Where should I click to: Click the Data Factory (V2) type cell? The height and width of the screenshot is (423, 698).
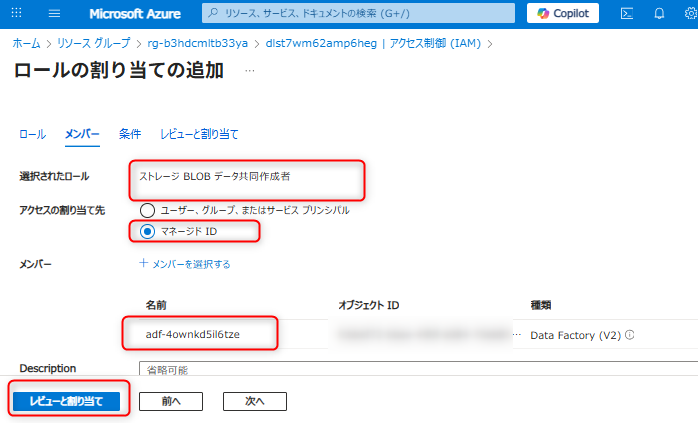pyautogui.click(x=576, y=335)
